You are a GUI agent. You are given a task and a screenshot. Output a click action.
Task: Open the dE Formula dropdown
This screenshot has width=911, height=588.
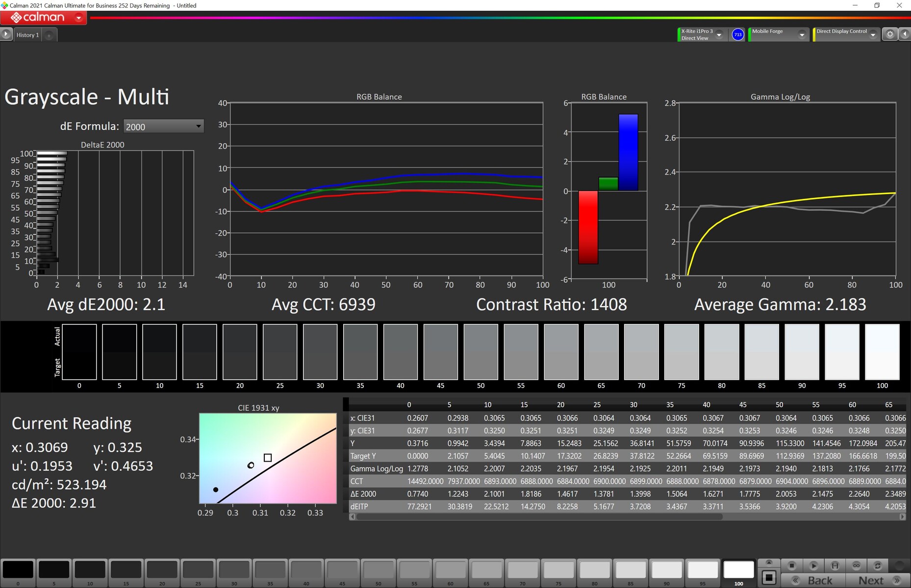[x=163, y=126]
